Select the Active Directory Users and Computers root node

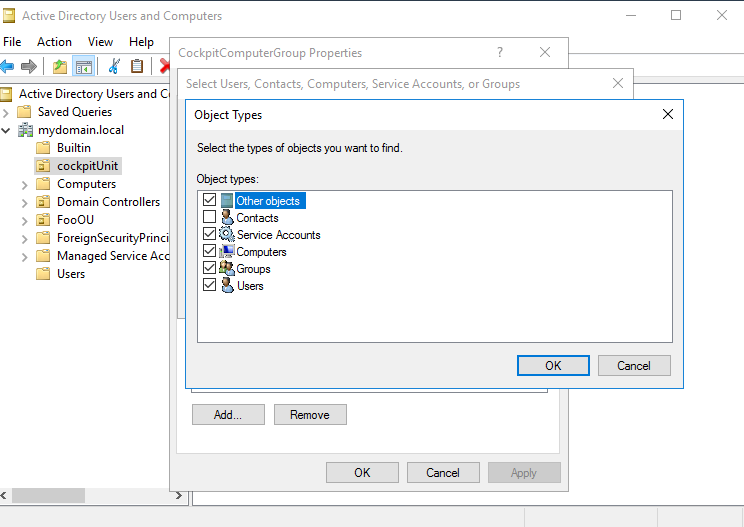[x=94, y=94]
